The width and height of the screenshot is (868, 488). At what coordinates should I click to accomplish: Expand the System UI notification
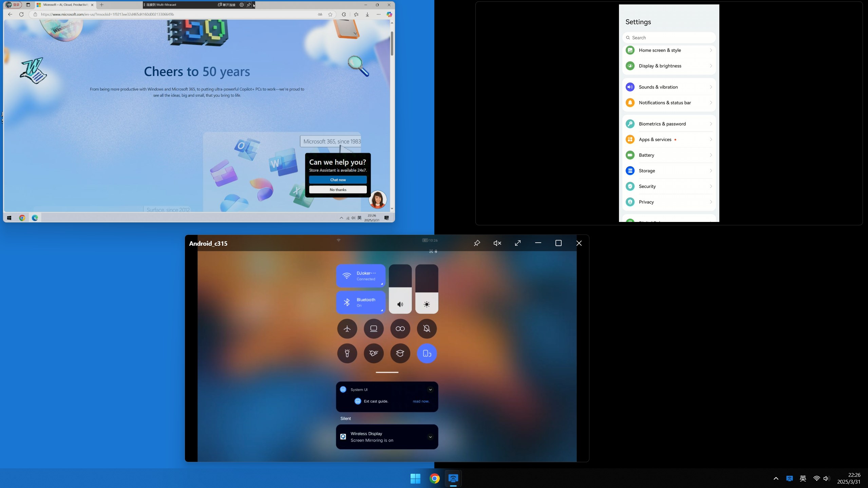tap(430, 390)
